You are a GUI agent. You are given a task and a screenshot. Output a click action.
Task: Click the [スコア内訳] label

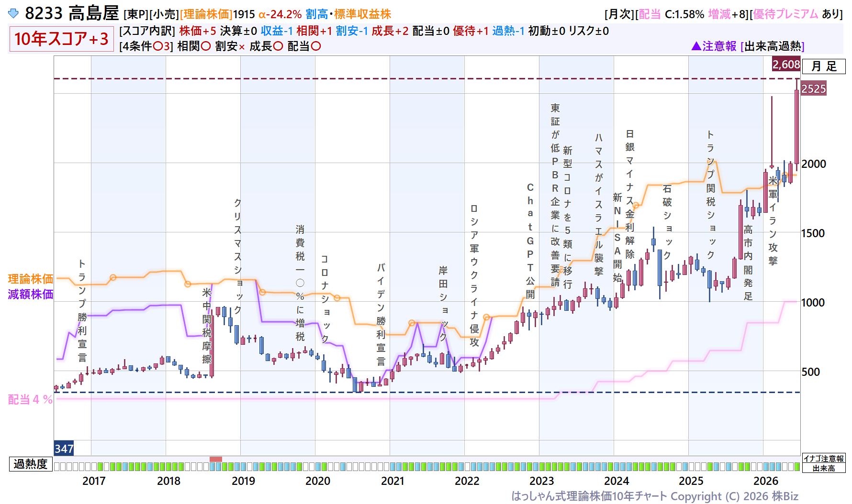pos(147,31)
